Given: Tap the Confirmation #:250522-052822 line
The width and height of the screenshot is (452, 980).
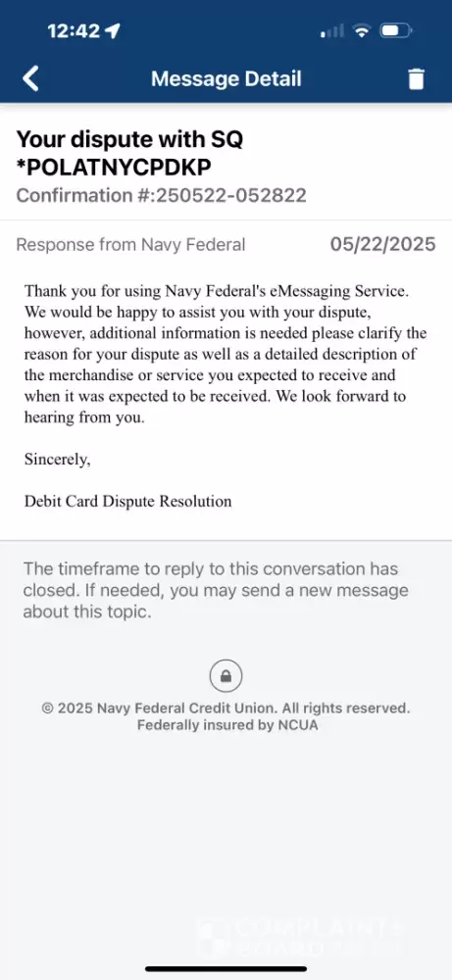Looking at the screenshot, I should (162, 196).
